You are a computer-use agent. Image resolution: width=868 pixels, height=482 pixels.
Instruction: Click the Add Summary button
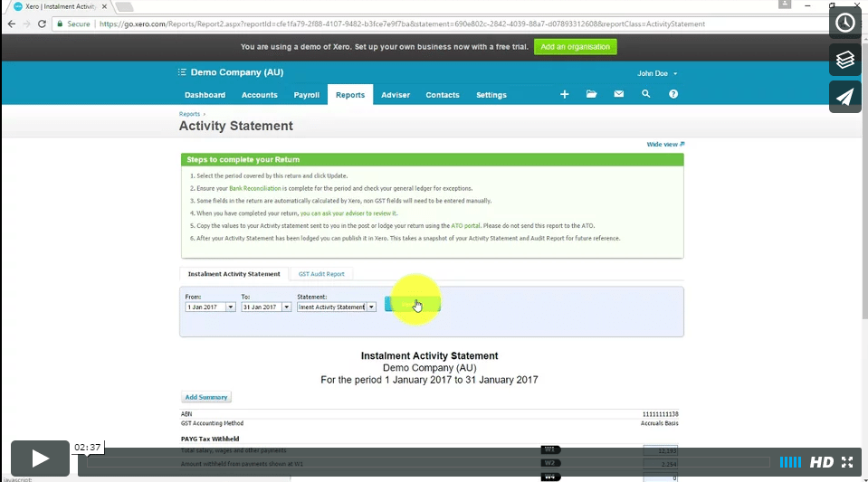point(206,397)
